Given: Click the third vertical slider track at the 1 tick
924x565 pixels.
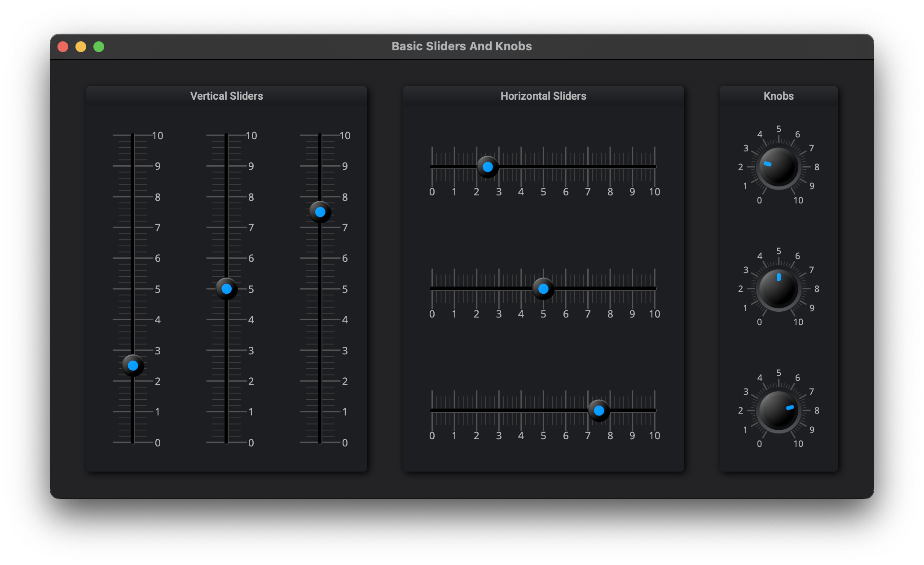Looking at the screenshot, I should pos(320,412).
